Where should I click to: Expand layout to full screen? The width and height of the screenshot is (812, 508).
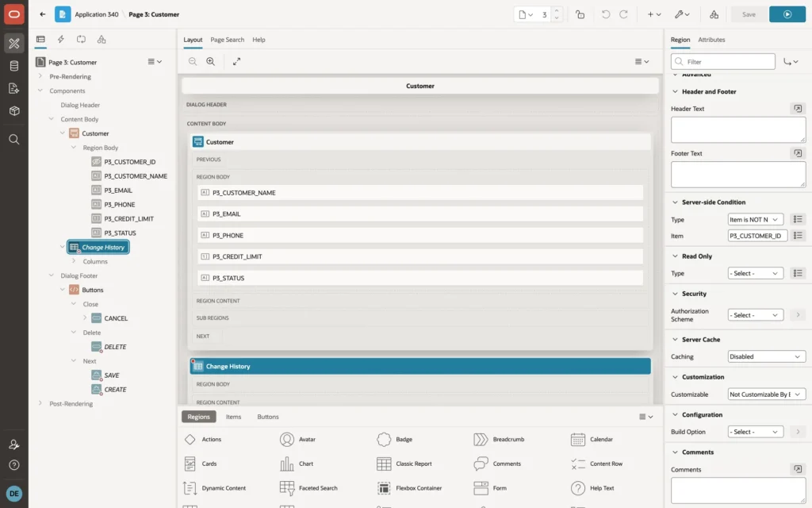click(x=236, y=61)
